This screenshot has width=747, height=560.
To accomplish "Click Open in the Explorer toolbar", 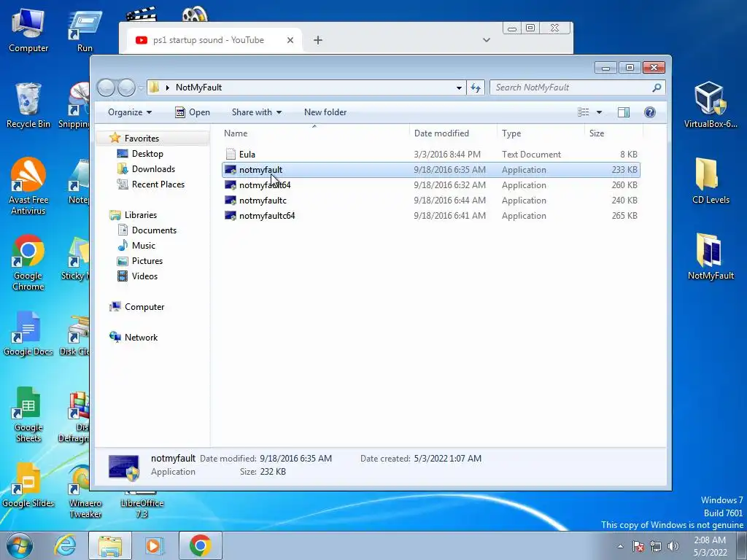I will click(x=193, y=112).
